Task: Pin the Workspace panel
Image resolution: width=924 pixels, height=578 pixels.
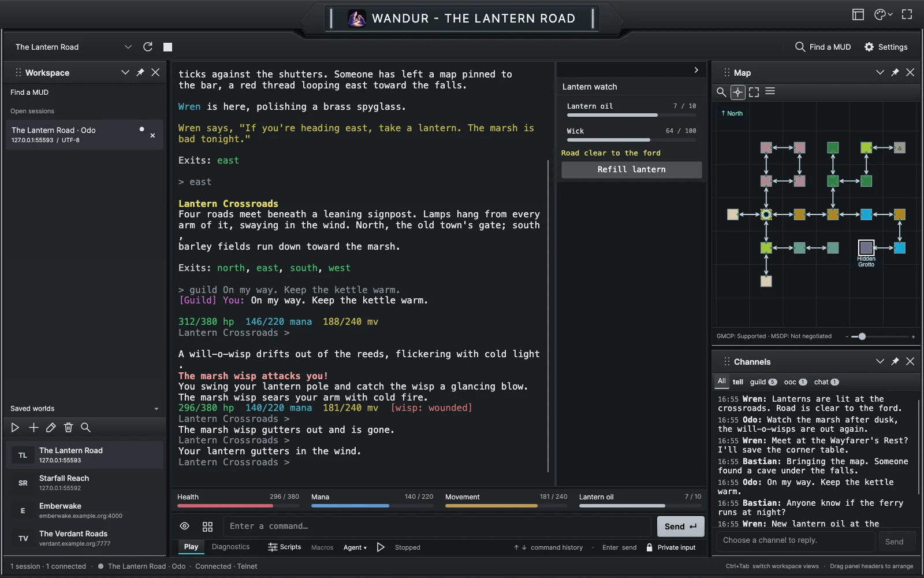Action: coord(140,72)
